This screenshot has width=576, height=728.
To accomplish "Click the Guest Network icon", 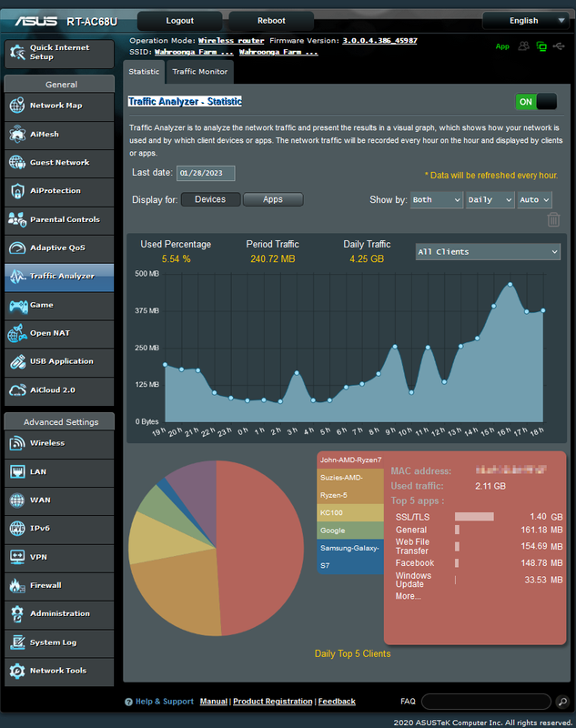I will point(17,163).
